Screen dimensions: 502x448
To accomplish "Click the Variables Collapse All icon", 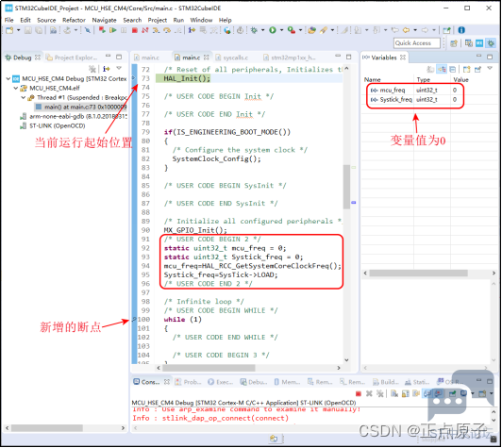I will pos(452,70).
